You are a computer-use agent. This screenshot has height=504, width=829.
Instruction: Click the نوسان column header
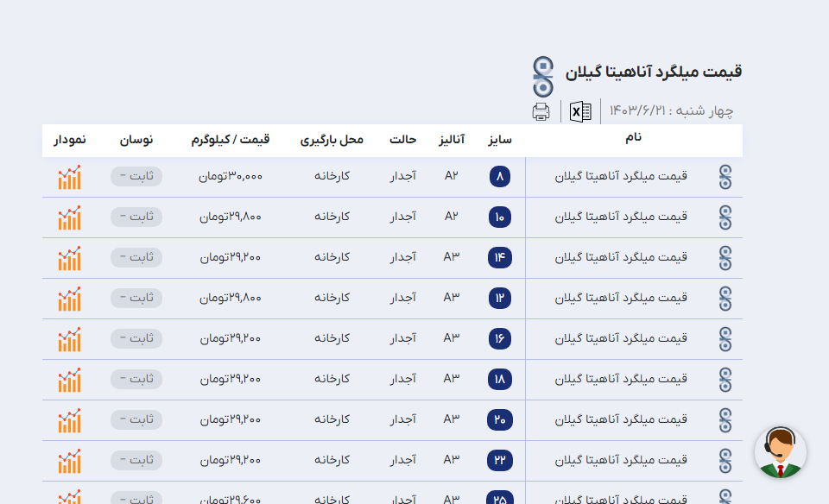(136, 140)
